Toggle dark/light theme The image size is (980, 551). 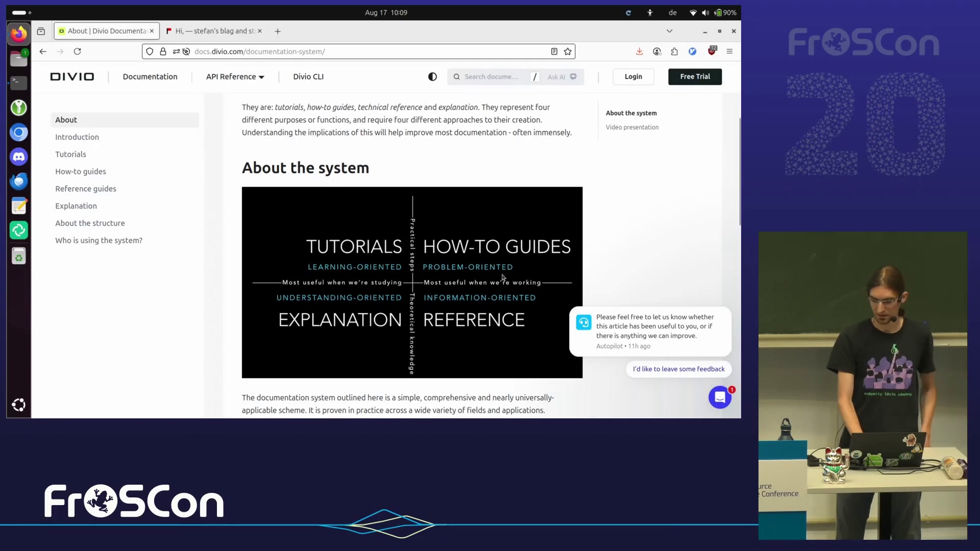[x=432, y=77]
